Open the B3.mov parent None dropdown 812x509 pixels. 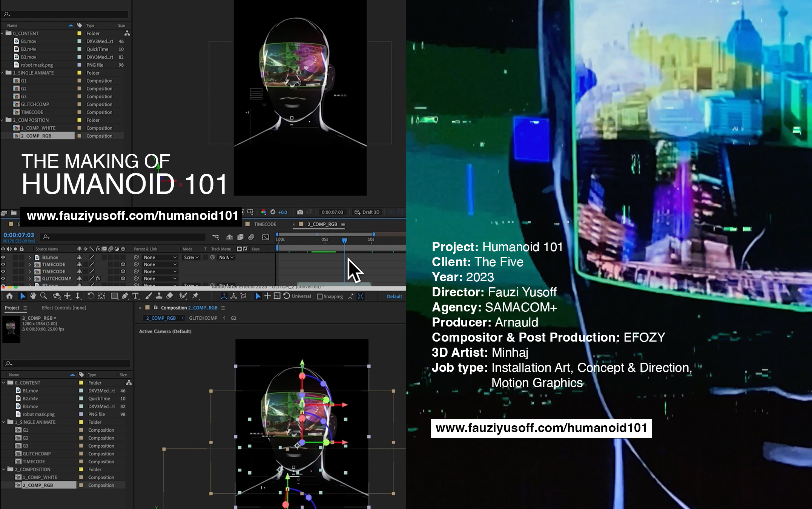(x=160, y=257)
